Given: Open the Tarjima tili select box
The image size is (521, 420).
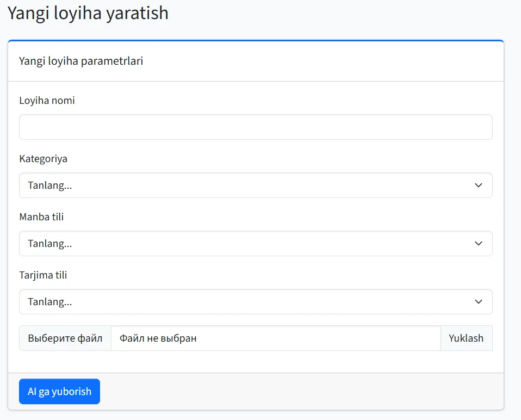Looking at the screenshot, I should [x=256, y=301].
